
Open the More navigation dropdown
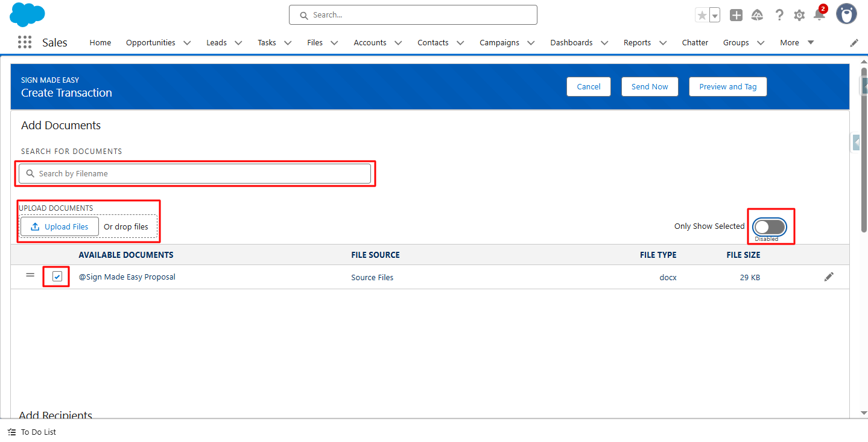coord(796,42)
